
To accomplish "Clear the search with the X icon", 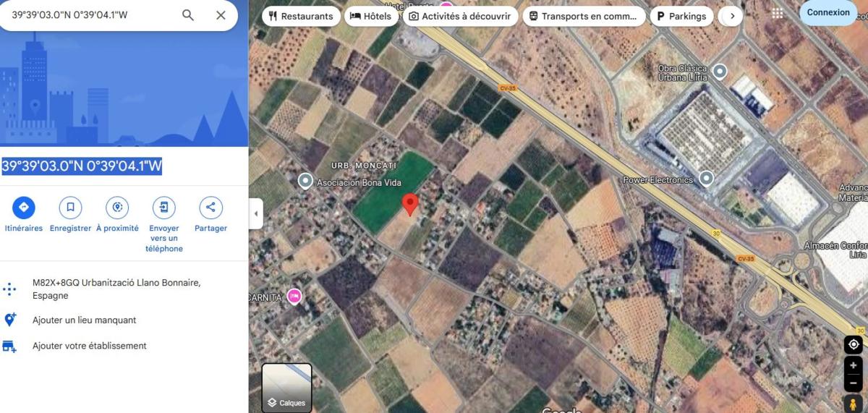I will point(221,15).
